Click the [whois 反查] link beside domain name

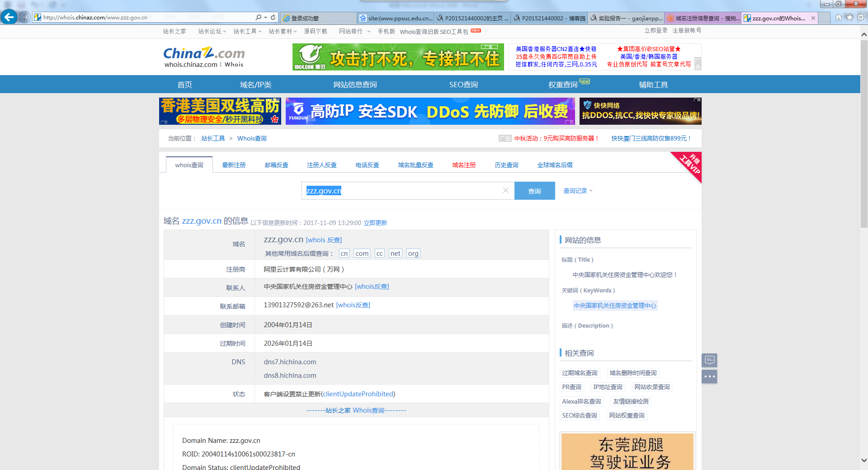(x=324, y=240)
